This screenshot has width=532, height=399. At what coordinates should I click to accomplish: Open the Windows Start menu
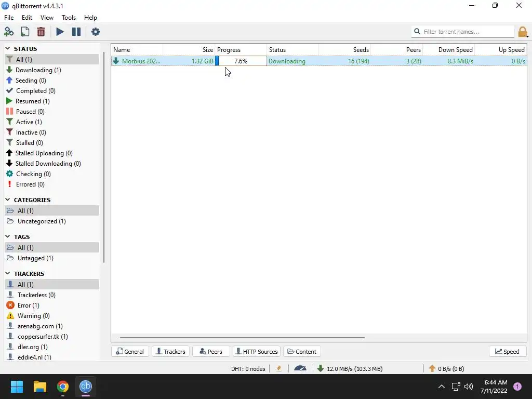[17, 387]
